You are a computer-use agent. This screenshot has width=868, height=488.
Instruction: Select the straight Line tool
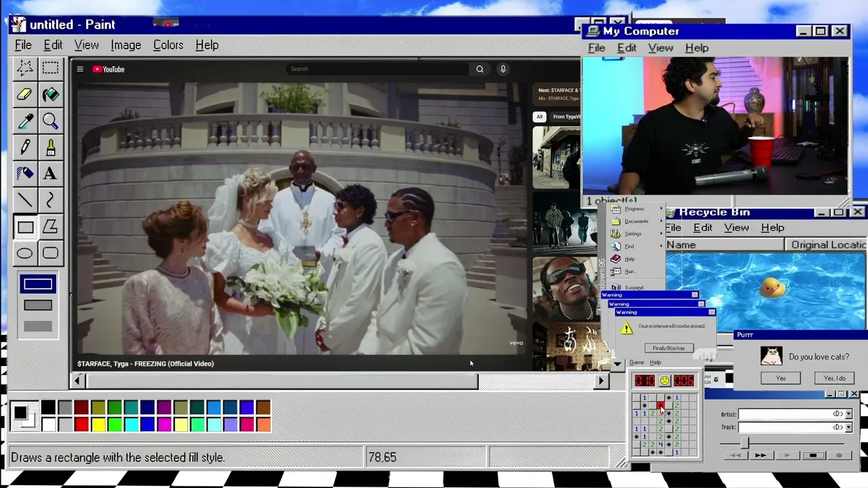point(25,200)
